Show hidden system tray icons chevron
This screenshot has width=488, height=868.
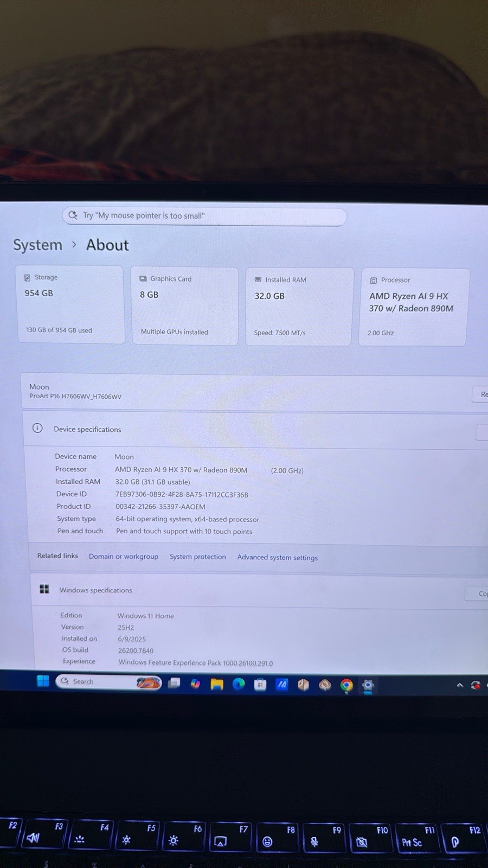point(460,685)
